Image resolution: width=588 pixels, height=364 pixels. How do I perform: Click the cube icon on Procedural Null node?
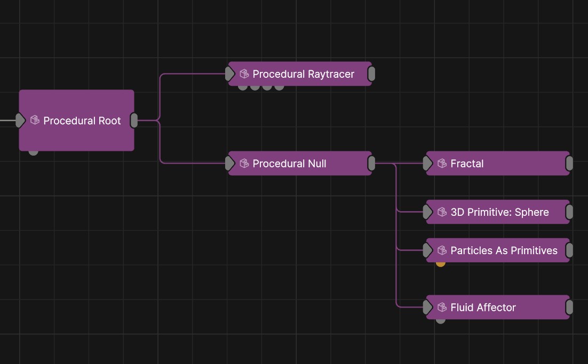coord(244,164)
